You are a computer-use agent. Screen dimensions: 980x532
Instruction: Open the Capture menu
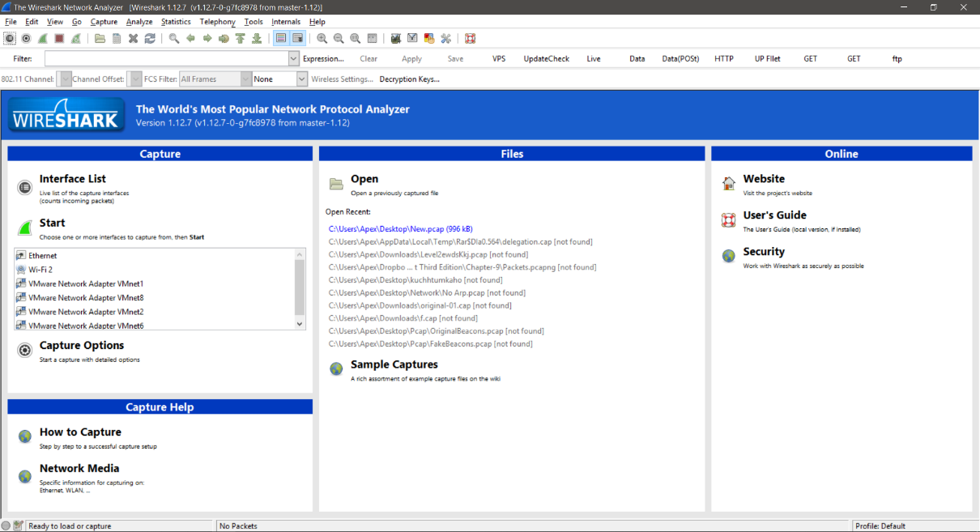click(104, 22)
